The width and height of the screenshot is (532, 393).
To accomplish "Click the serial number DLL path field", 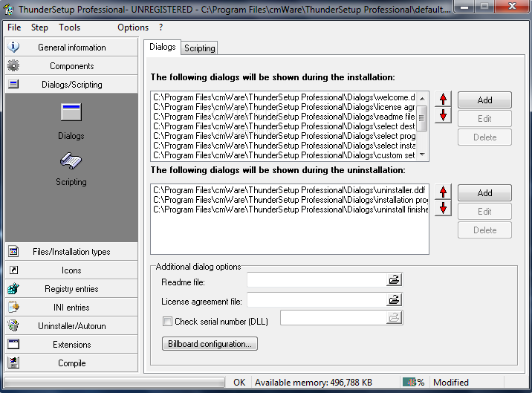I will (333, 318).
